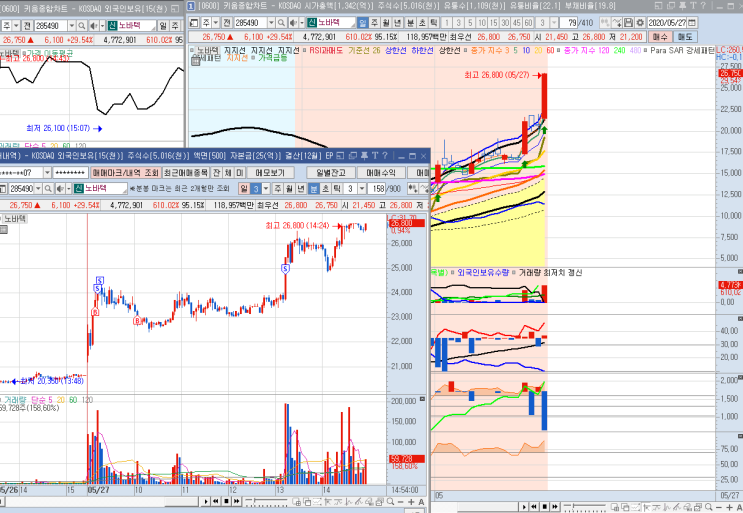The width and height of the screenshot is (743, 513).
Task: Select 월 (monthly) period in main chart
Action: point(386,23)
